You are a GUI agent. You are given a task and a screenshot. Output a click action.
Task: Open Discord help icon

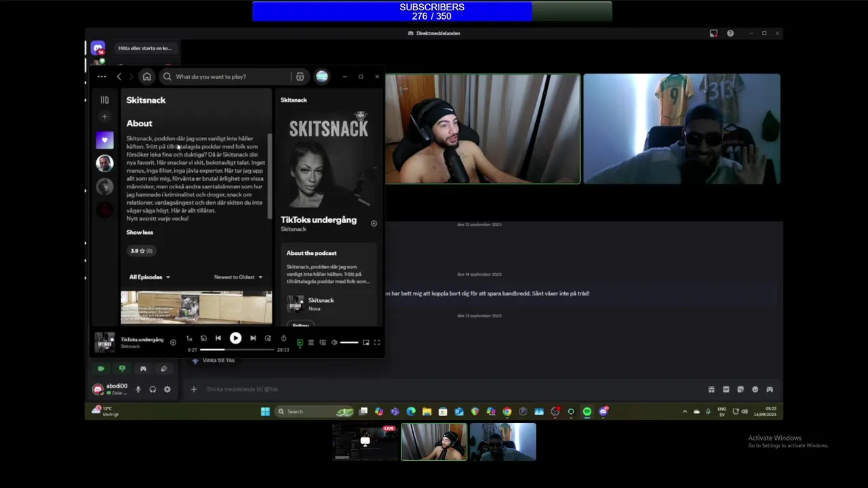point(730,33)
